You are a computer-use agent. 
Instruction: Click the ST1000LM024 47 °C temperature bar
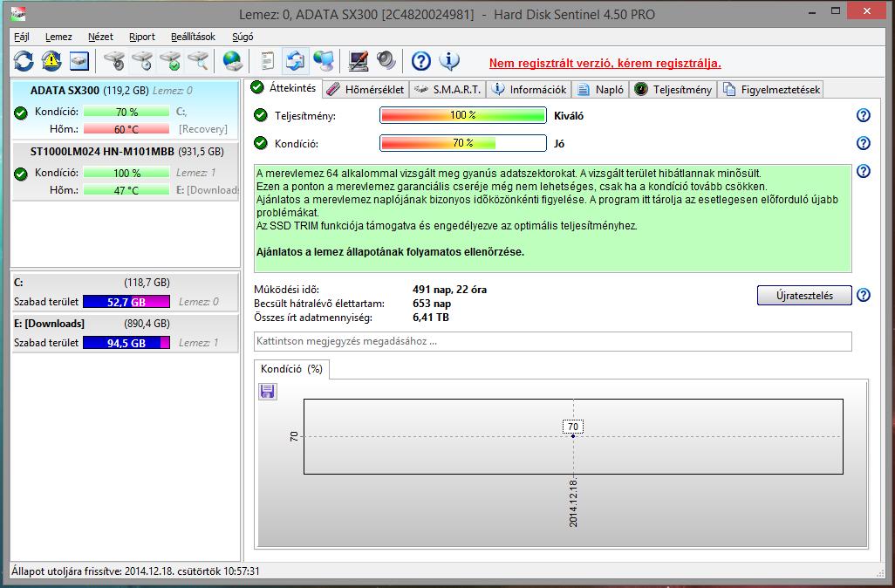(126, 190)
